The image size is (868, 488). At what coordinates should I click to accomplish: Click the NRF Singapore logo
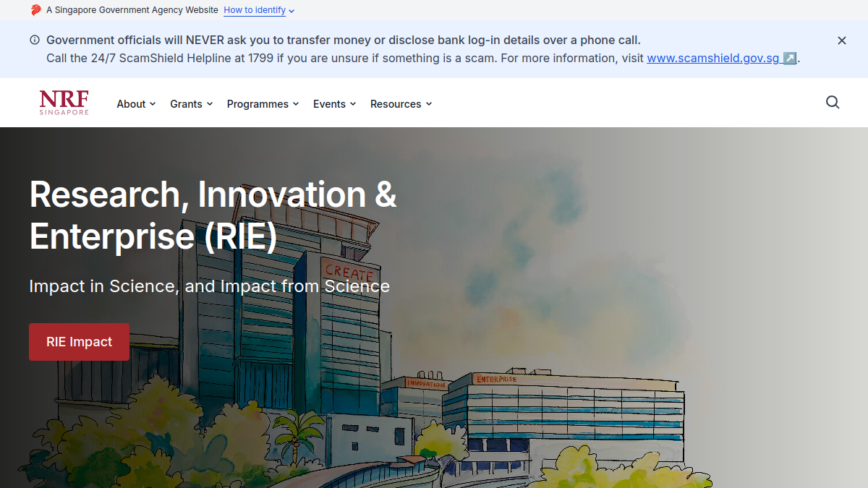pos(64,103)
